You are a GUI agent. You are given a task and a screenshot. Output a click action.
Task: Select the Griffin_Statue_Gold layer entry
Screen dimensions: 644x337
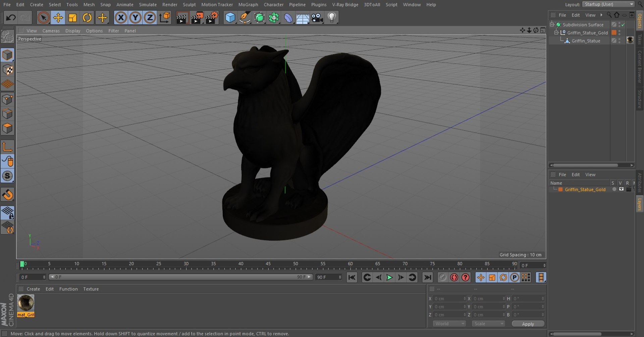click(x=585, y=189)
